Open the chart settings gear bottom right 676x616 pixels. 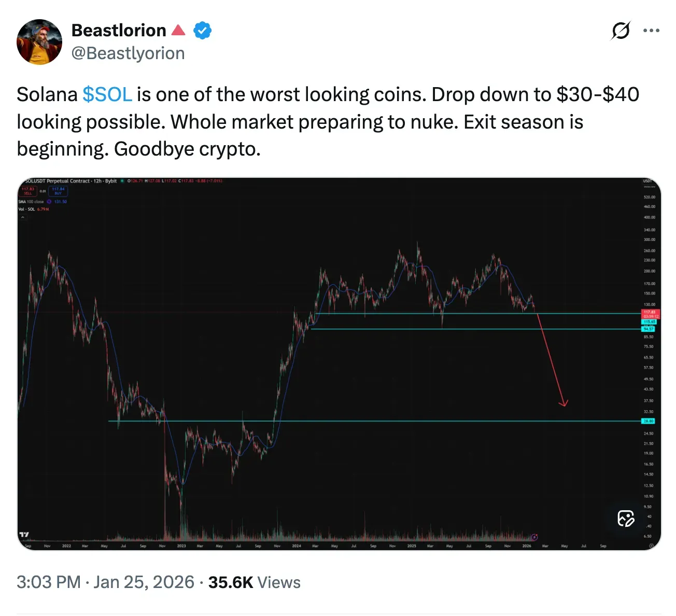(x=652, y=546)
